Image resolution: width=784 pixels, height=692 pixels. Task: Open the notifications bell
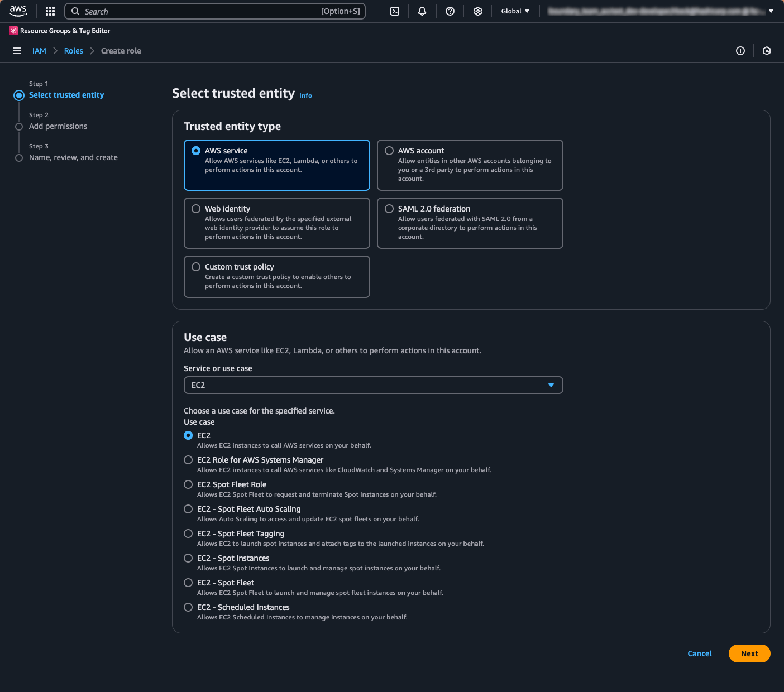(x=422, y=11)
